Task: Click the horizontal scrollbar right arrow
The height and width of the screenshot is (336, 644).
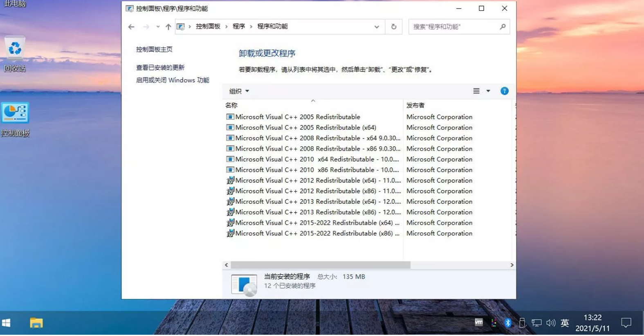Action: click(x=512, y=265)
